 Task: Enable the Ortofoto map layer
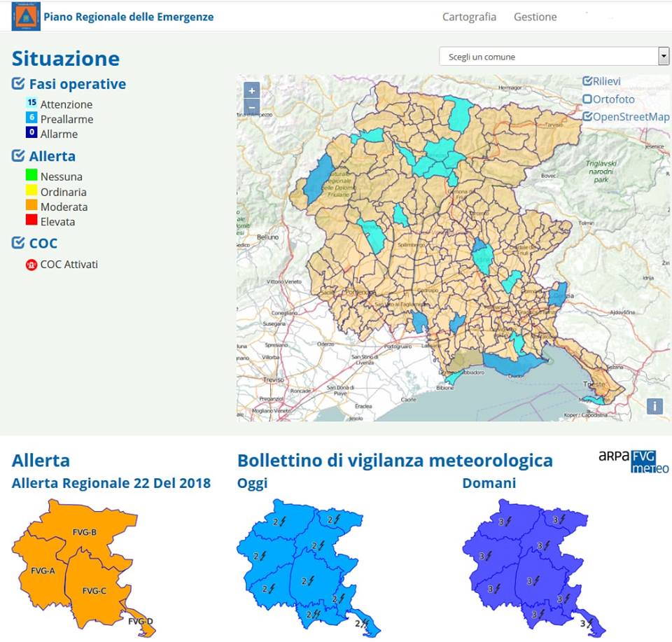click(587, 99)
